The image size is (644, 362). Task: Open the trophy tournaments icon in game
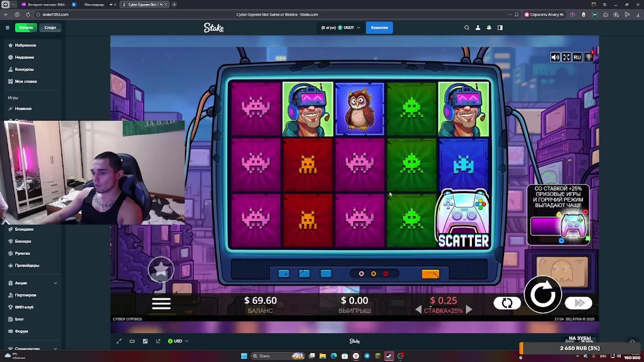point(588,57)
